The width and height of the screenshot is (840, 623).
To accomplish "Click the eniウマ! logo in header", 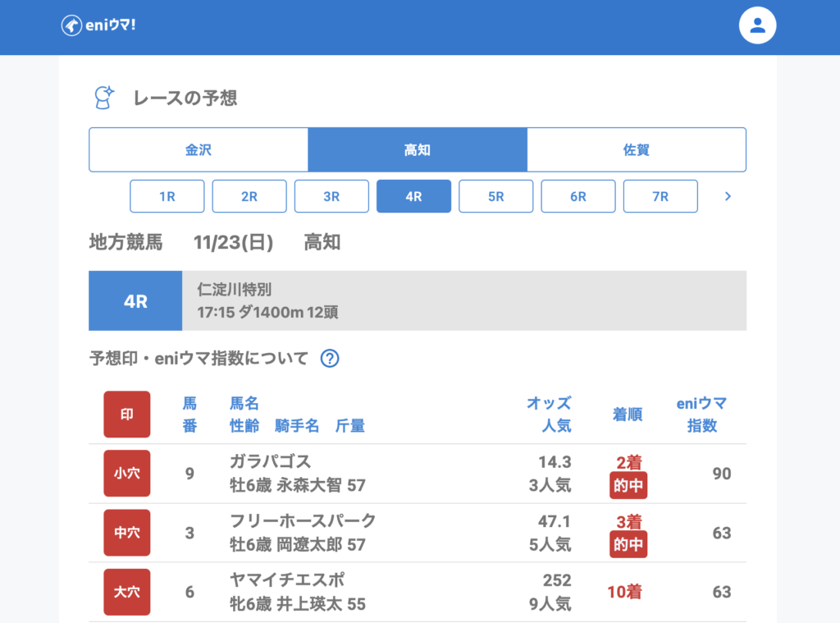I will tap(98, 25).
